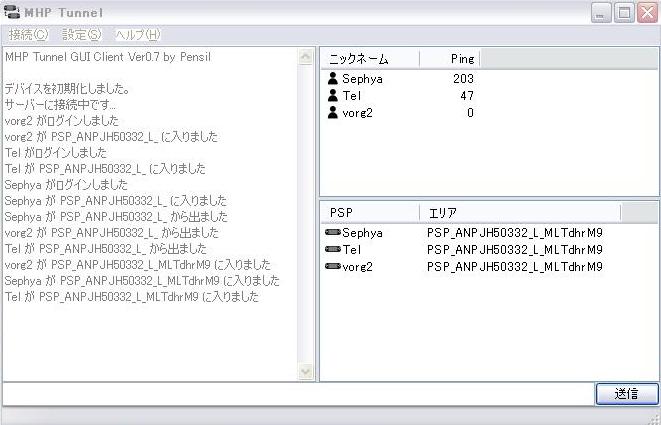Click the user icon beside Tel in nickname list
The image size is (661, 425).
pyautogui.click(x=333, y=95)
